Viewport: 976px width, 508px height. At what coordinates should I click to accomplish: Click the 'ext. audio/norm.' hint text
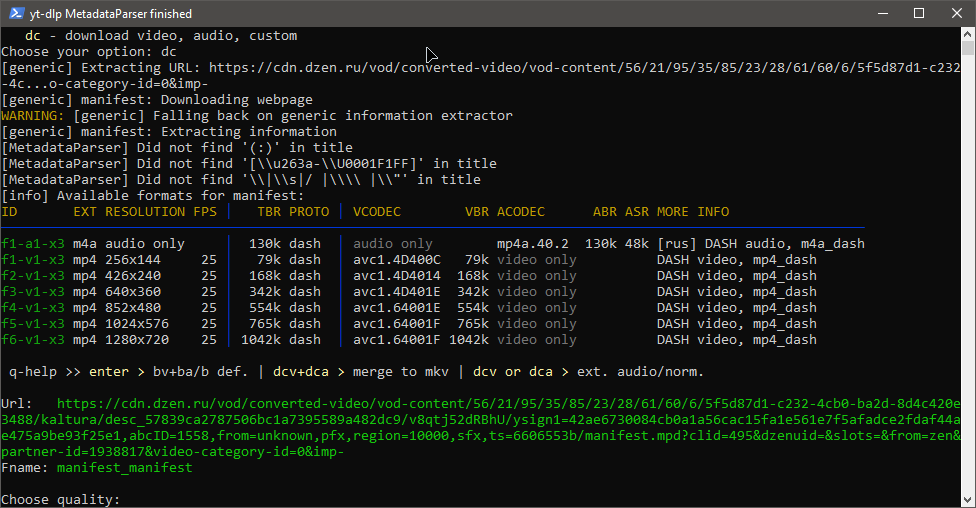(x=640, y=372)
